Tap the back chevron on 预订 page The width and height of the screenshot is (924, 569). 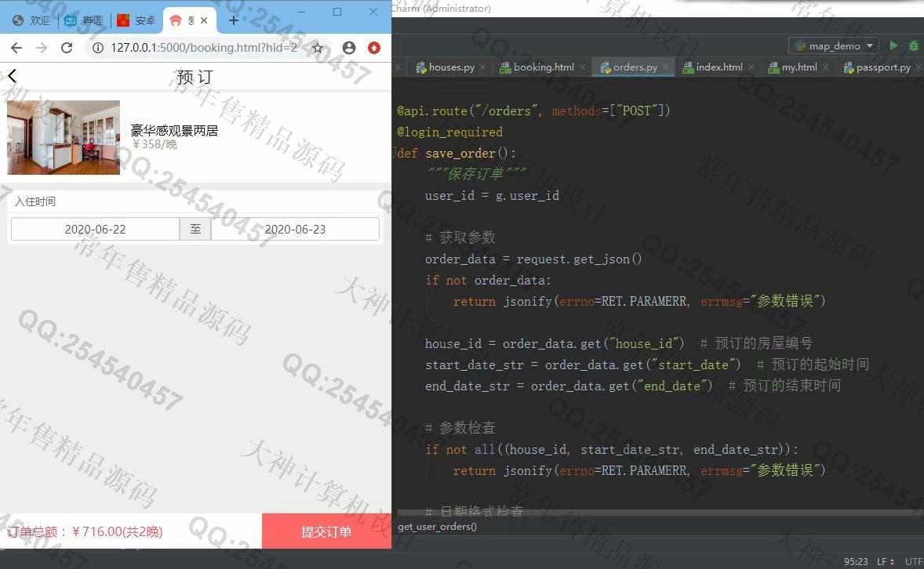tap(13, 76)
